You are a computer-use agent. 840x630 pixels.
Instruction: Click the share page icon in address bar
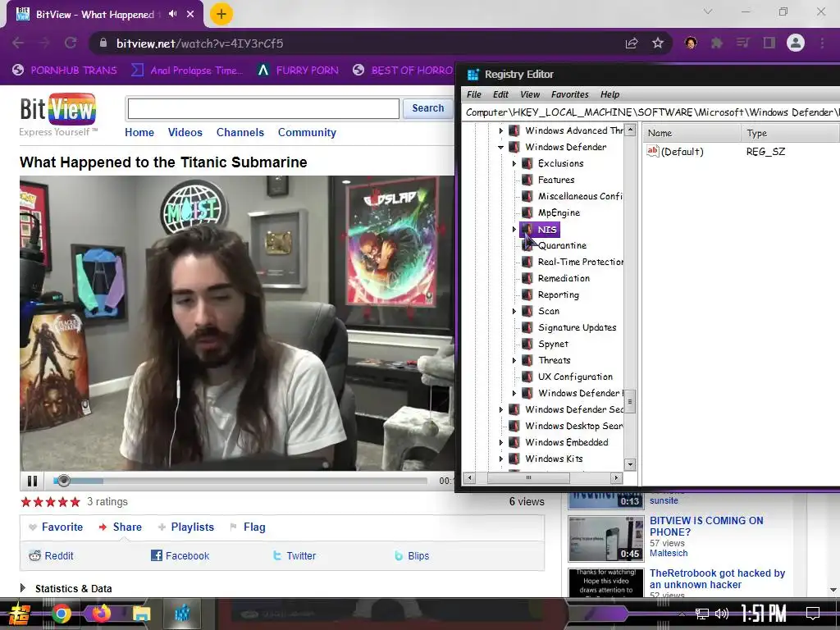[x=632, y=43]
